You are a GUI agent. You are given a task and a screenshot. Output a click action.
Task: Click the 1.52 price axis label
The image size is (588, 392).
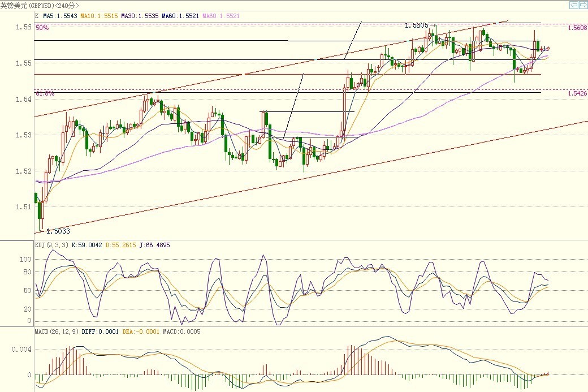click(23, 171)
